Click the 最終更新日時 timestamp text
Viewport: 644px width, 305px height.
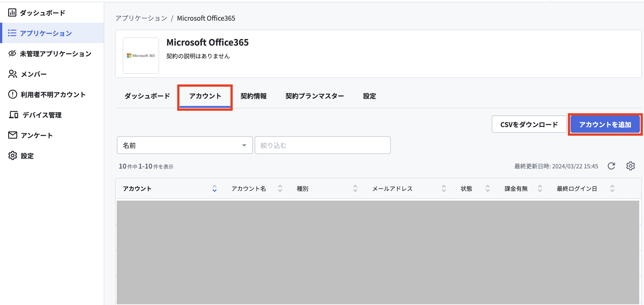point(556,166)
